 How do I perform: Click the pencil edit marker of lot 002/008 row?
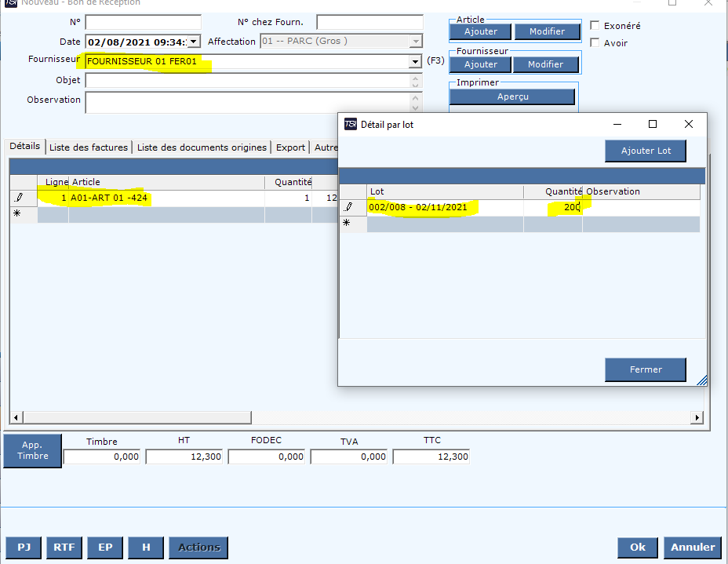coord(348,207)
